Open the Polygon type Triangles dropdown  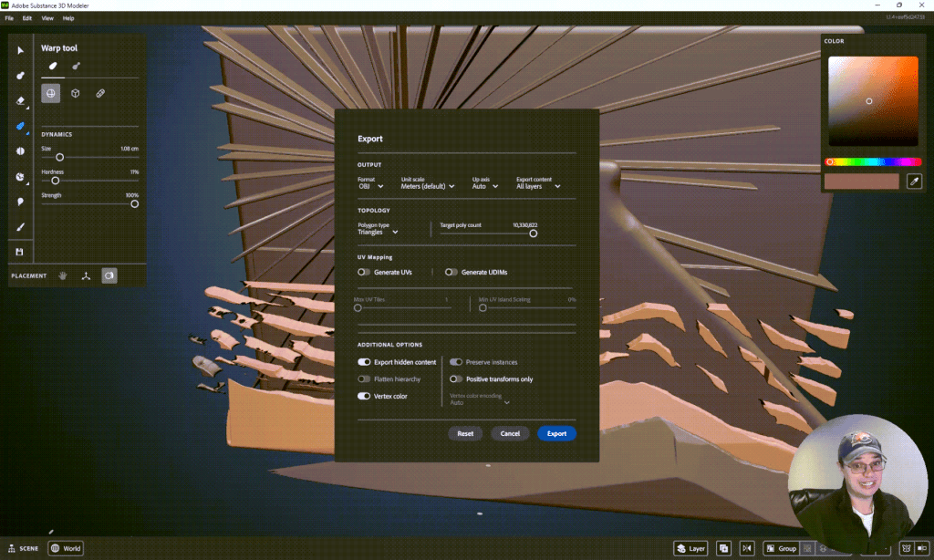pos(378,232)
